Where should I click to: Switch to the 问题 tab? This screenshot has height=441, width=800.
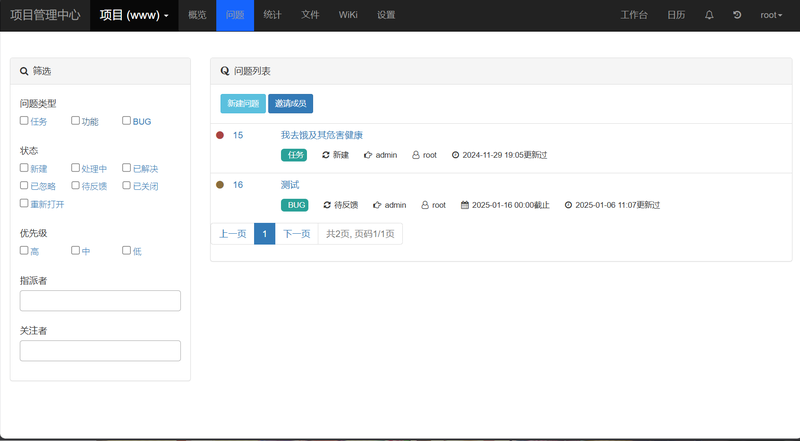pos(235,15)
